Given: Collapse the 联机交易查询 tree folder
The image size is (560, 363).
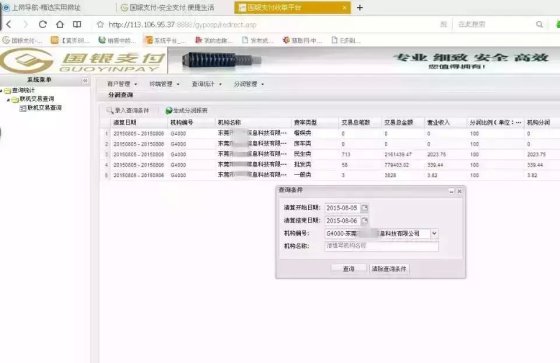Looking at the screenshot, I should (x=8, y=99).
